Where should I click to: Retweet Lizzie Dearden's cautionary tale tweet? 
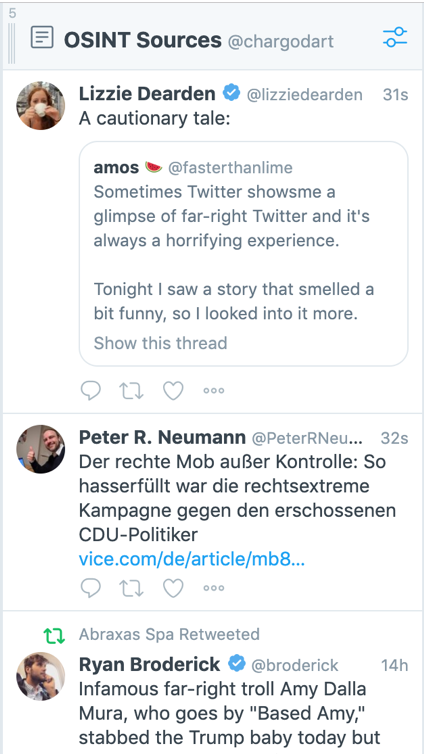[131, 390]
